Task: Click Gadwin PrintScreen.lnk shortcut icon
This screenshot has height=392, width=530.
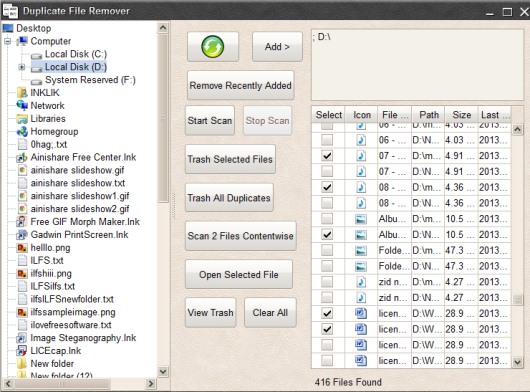Action: click(x=22, y=235)
